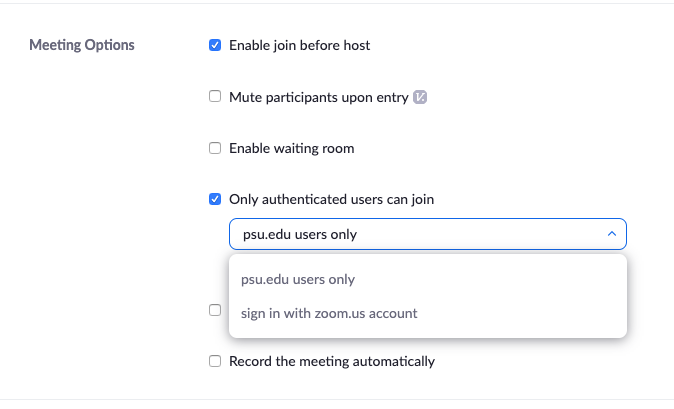Uncheck the Enable join before host checkbox
Screen dimensions: 674x409
coord(215,45)
